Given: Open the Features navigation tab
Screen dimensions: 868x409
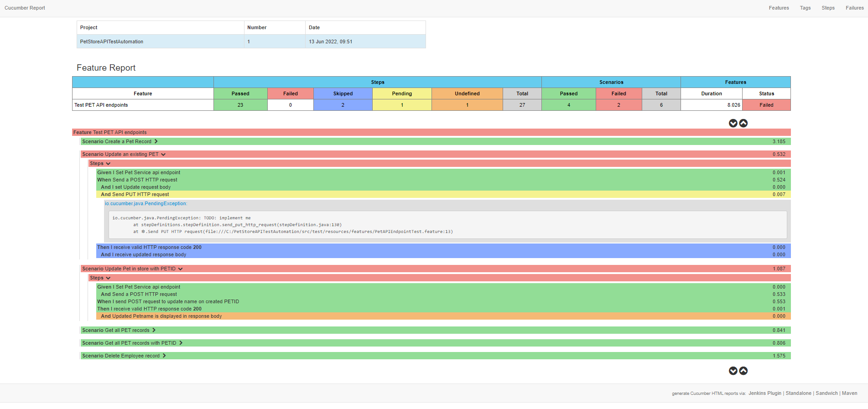Looking at the screenshot, I should click(x=779, y=8).
